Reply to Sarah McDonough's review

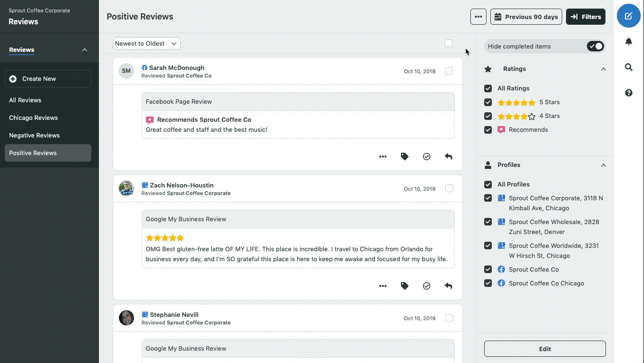pos(449,157)
